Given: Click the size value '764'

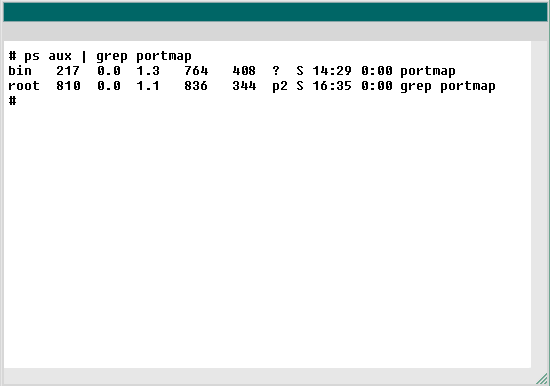Looking at the screenshot, I should click(x=196, y=71).
